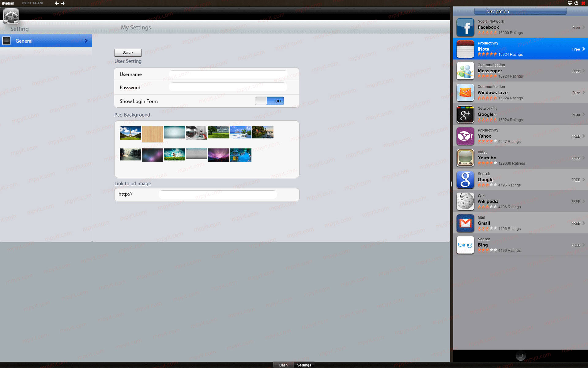The width and height of the screenshot is (588, 368).
Task: Click the Username input field
Action: click(228, 74)
